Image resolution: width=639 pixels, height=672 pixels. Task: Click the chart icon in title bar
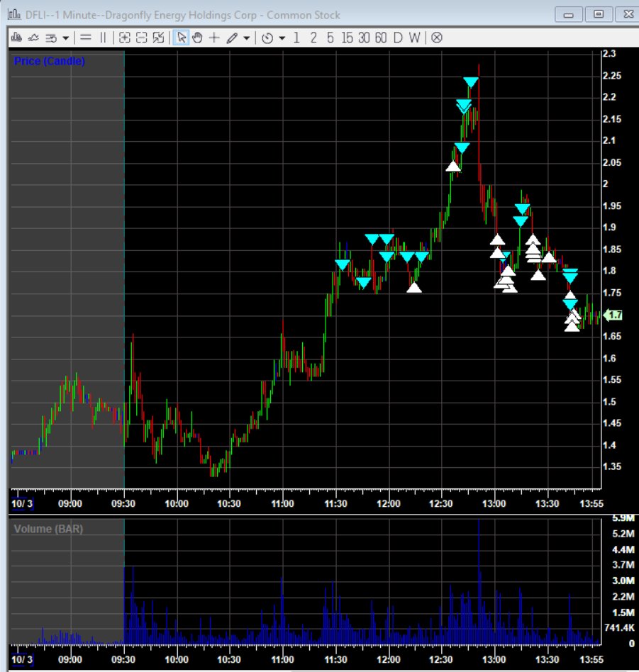coord(14,14)
